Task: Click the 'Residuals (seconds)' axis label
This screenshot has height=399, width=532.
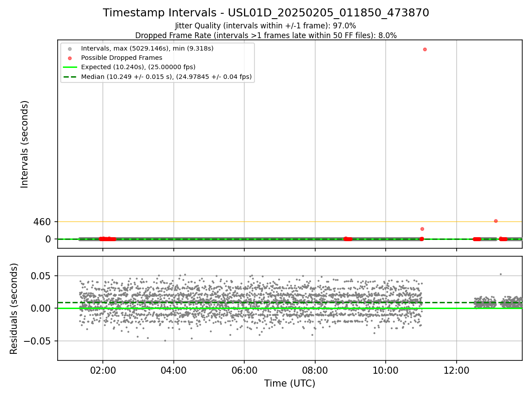Action: pyautogui.click(x=14, y=309)
